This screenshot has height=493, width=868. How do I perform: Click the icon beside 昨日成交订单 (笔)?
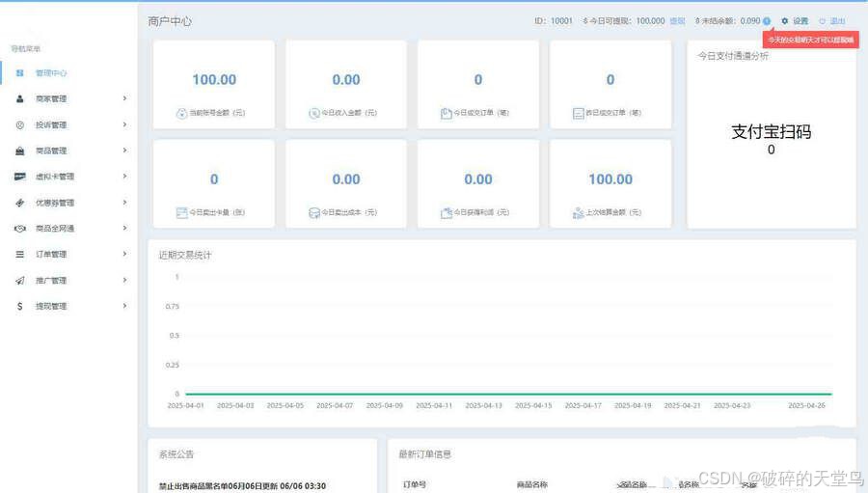tap(578, 114)
